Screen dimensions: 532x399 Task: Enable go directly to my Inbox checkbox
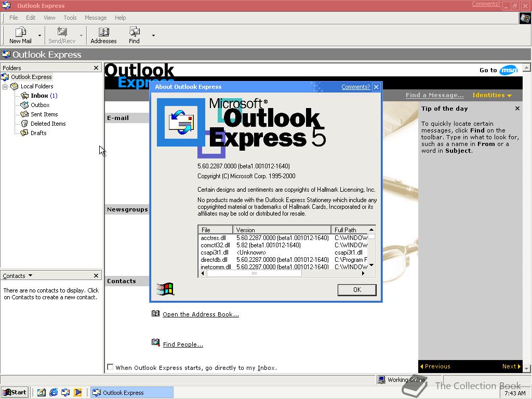(110, 367)
